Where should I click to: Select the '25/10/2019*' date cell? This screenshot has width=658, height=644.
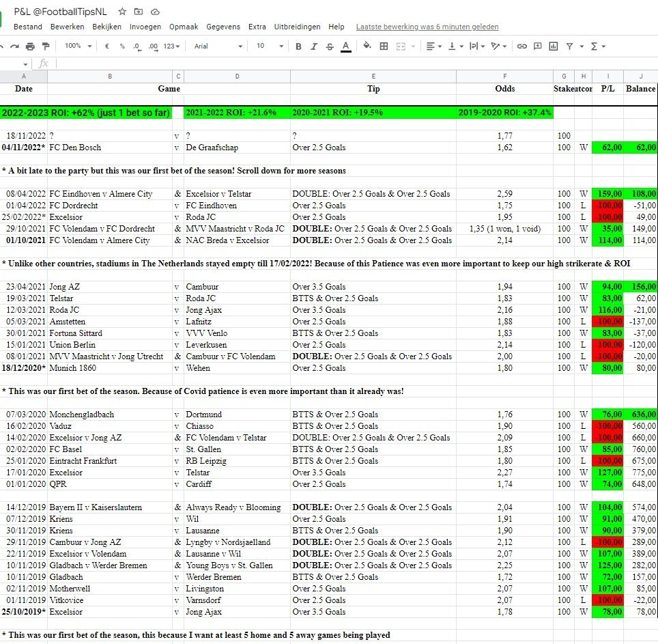click(24, 612)
